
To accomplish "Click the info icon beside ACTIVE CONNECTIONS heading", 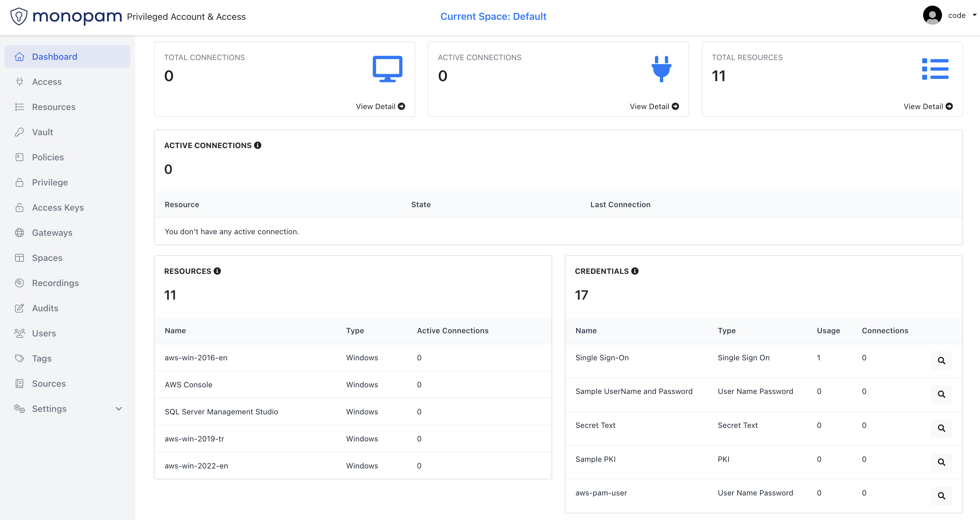I will (257, 146).
